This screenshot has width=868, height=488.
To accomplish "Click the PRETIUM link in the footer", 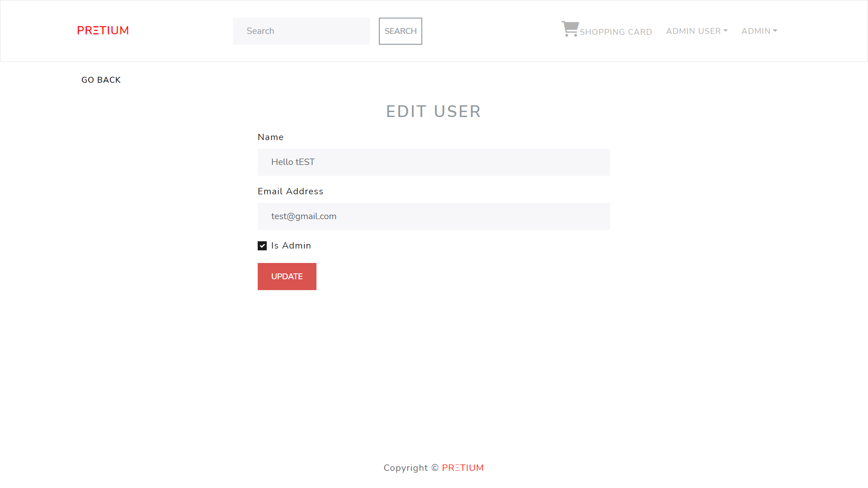I will click(x=463, y=468).
